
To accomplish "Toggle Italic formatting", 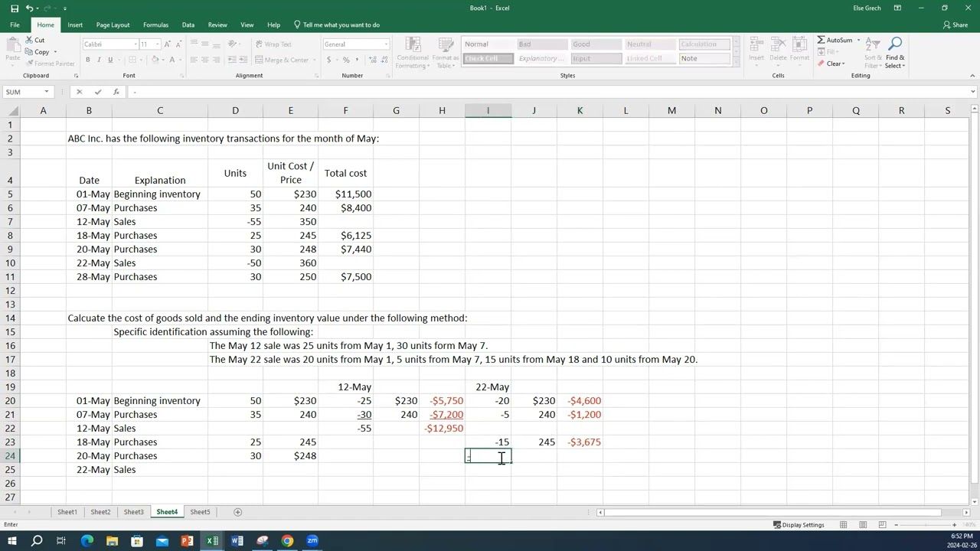I will [x=99, y=60].
